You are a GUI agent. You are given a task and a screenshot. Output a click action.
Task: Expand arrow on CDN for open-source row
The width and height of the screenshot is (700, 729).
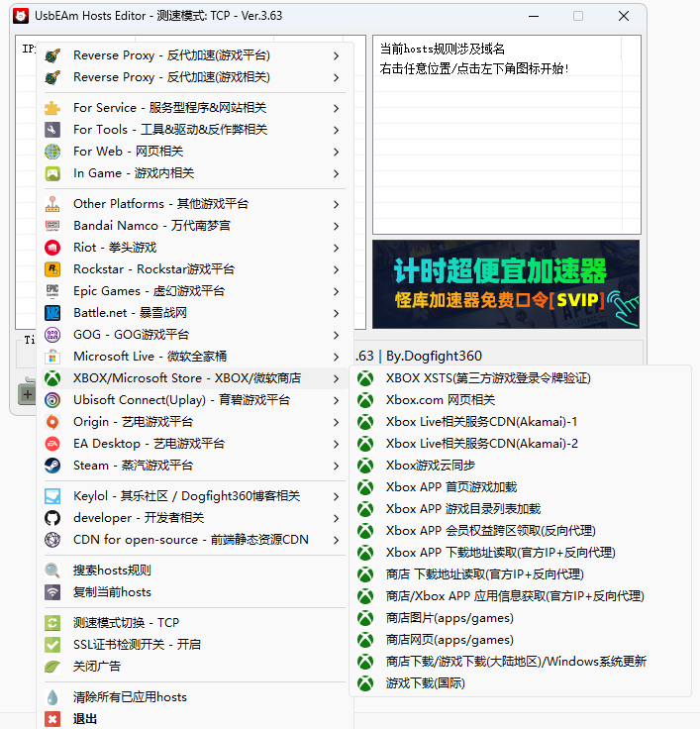[x=336, y=540]
